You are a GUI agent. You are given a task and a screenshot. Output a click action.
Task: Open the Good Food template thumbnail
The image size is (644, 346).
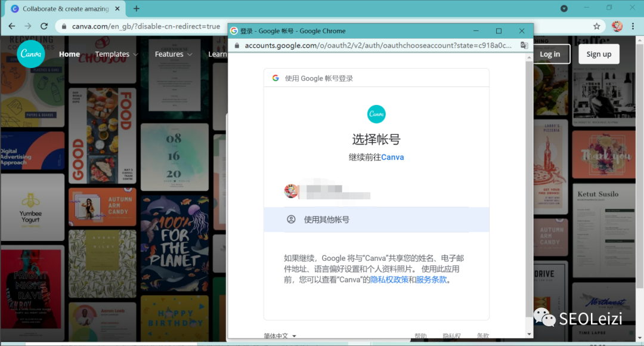coord(103,135)
